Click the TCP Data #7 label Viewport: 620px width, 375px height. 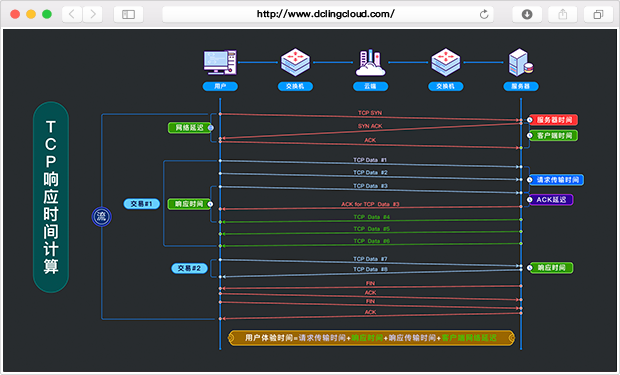(x=370, y=259)
